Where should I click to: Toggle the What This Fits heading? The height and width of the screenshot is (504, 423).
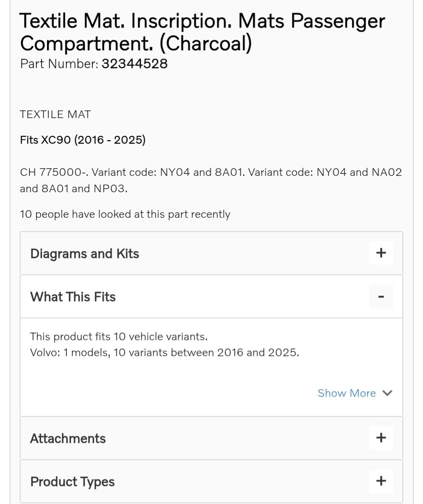pyautogui.click(x=73, y=297)
